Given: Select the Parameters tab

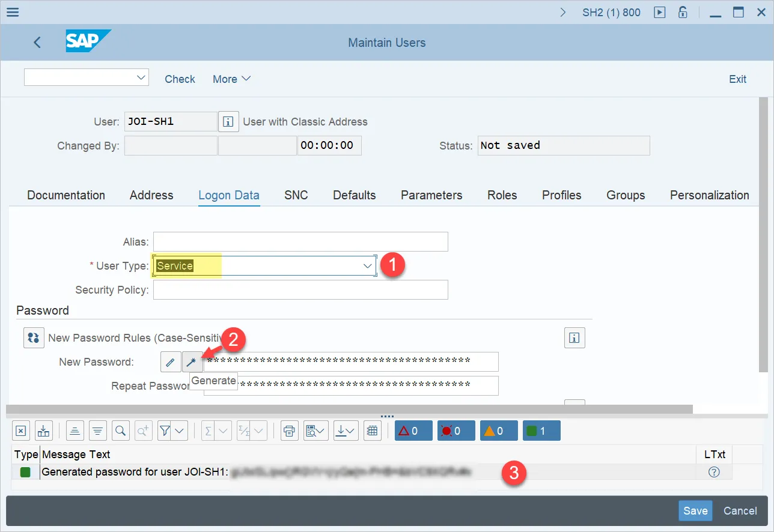Looking at the screenshot, I should [x=431, y=195].
